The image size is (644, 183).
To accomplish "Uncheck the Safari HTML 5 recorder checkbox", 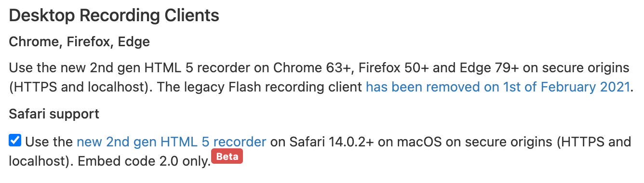I will pyautogui.click(x=15, y=141).
